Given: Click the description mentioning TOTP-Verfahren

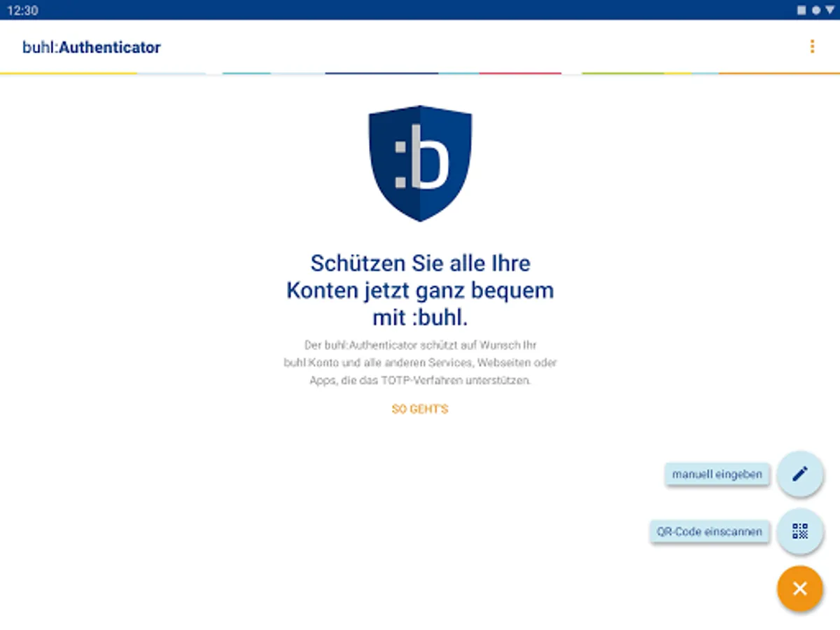Looking at the screenshot, I should [420, 363].
